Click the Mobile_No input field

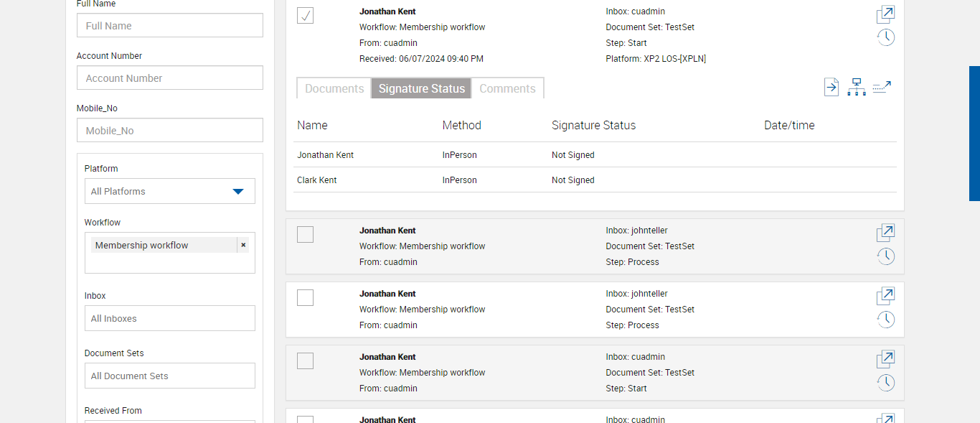169,131
